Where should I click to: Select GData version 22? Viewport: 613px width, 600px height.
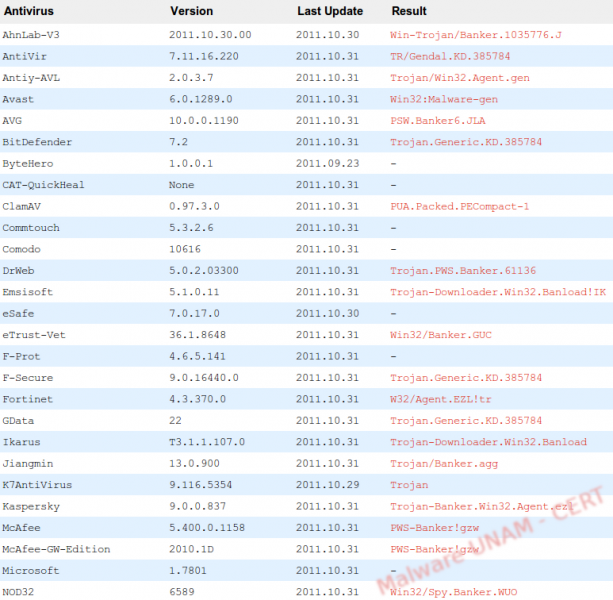175,421
